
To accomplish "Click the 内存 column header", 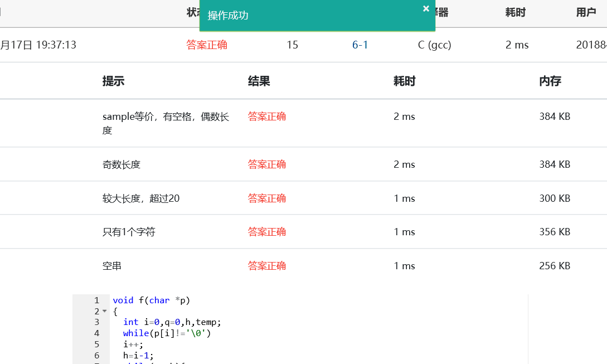I will click(550, 81).
